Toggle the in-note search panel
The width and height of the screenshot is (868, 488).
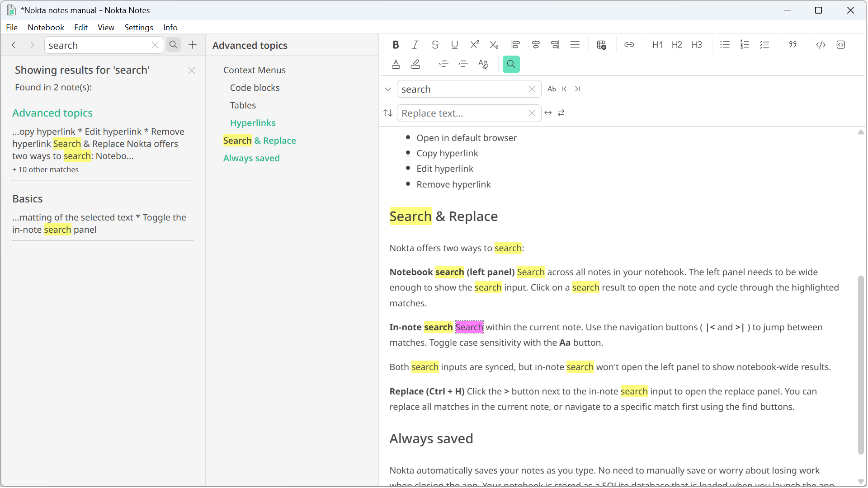point(511,64)
